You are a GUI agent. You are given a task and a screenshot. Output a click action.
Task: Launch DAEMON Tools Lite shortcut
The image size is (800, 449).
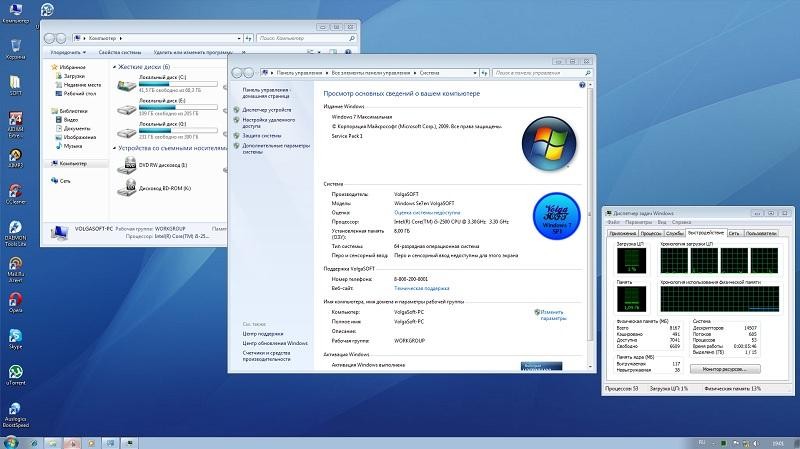[15, 234]
